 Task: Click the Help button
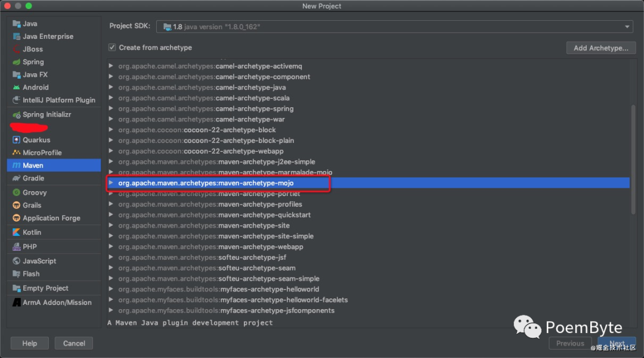coord(30,343)
